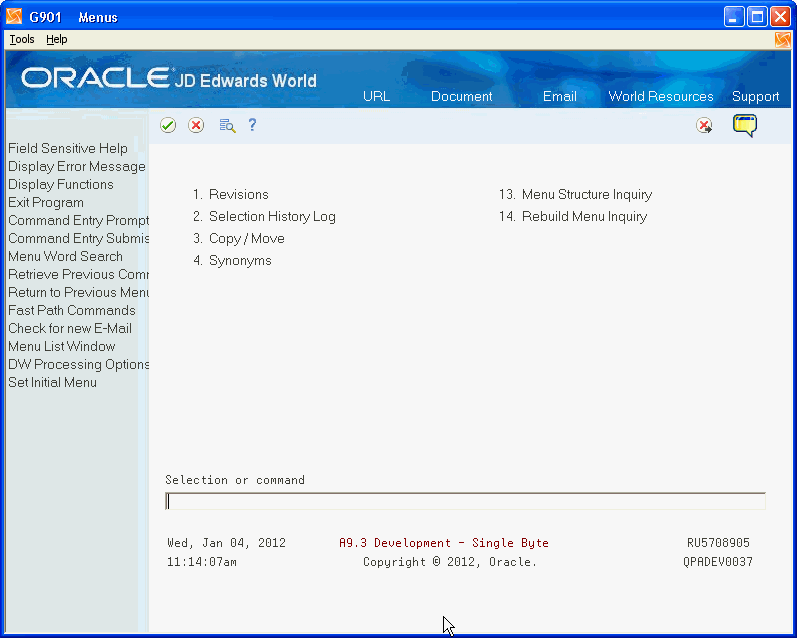Choose option 3 Copy / Move
The image size is (797, 638).
(x=239, y=238)
